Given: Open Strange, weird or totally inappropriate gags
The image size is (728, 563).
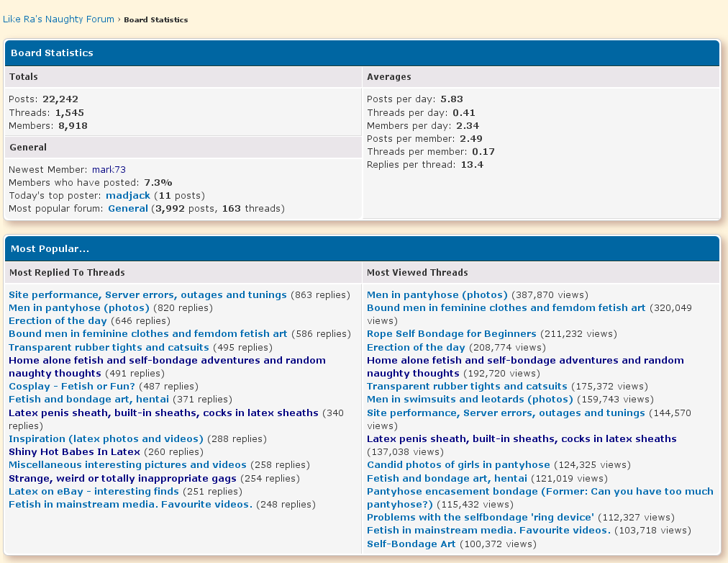Looking at the screenshot, I should [122, 479].
